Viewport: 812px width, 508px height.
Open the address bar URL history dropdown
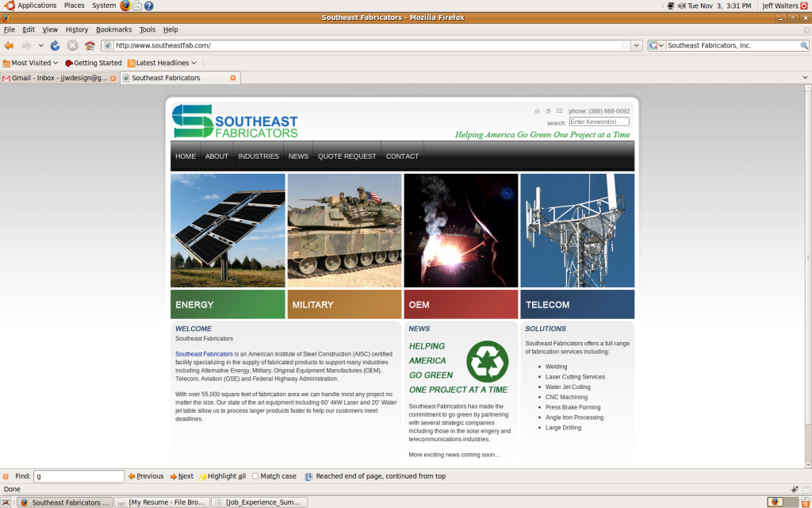(637, 45)
